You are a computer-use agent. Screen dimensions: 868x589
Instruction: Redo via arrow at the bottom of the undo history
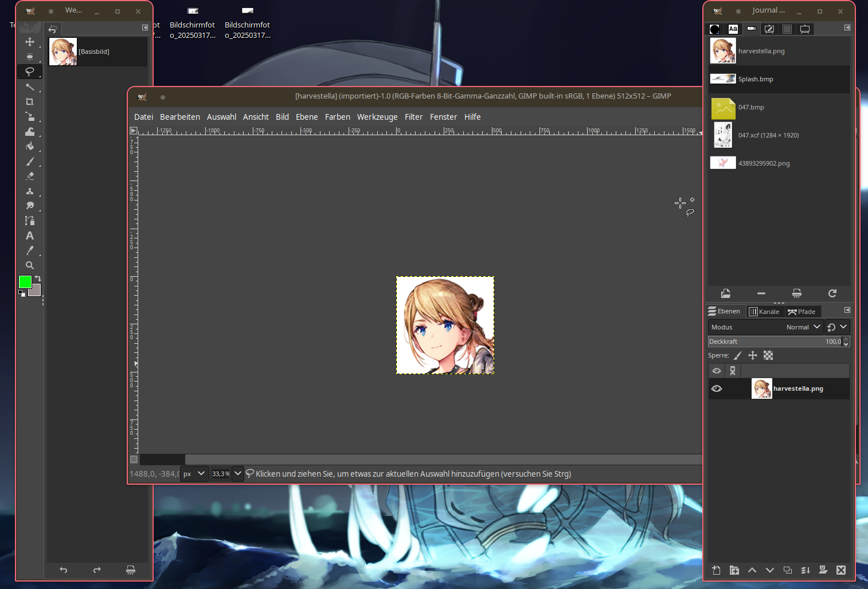tap(97, 570)
